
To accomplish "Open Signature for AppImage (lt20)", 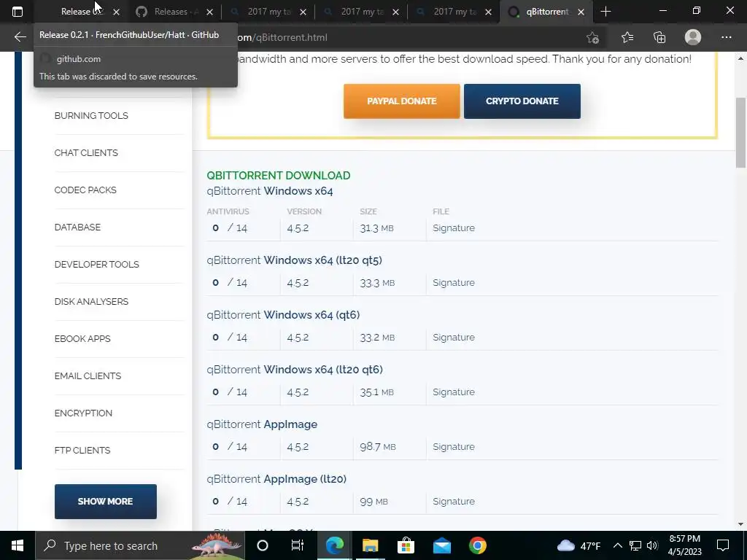I will (454, 502).
